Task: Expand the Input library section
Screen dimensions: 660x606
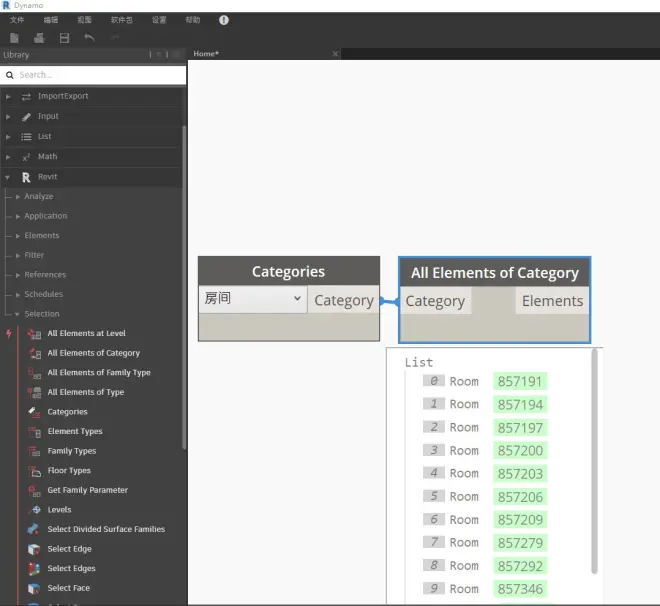Action: [x=8, y=117]
